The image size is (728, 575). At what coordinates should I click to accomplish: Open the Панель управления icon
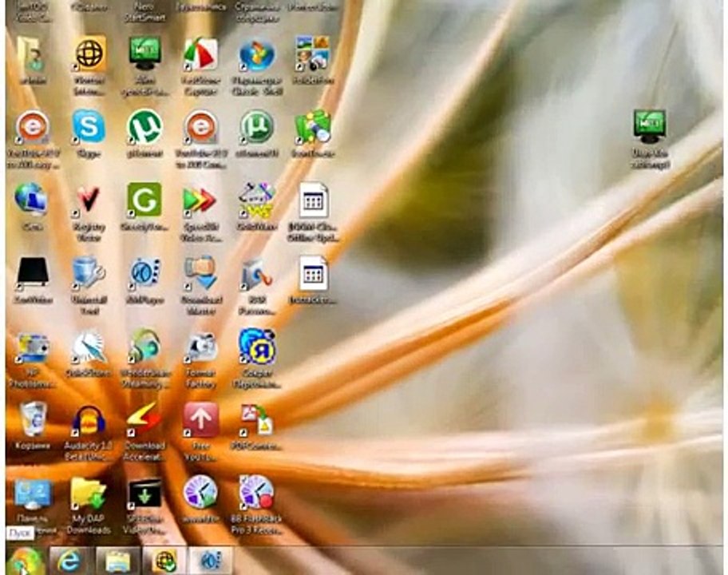point(32,495)
